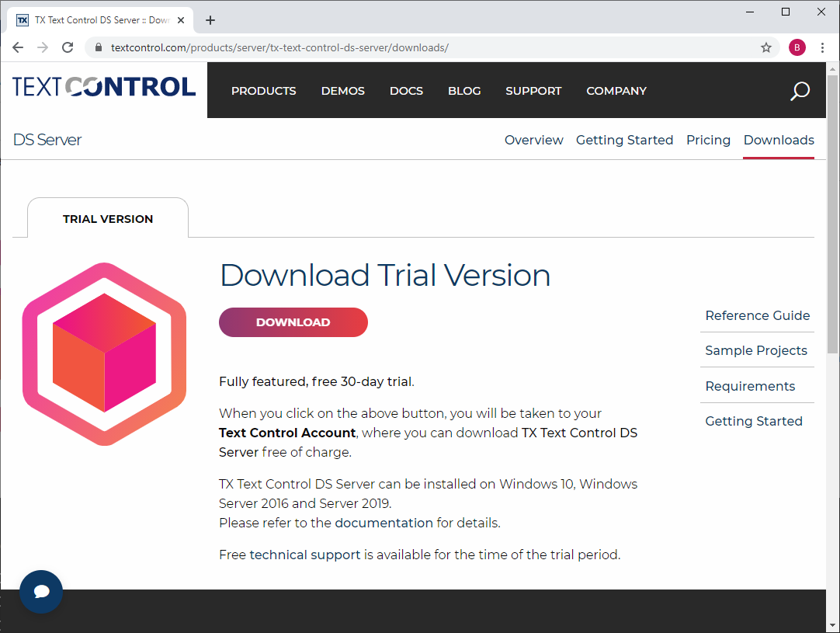
Task: Maximize the browser window
Action: pos(786,12)
